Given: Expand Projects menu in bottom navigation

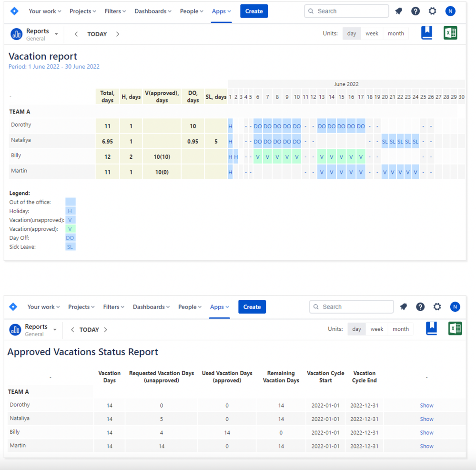Looking at the screenshot, I should (81, 307).
